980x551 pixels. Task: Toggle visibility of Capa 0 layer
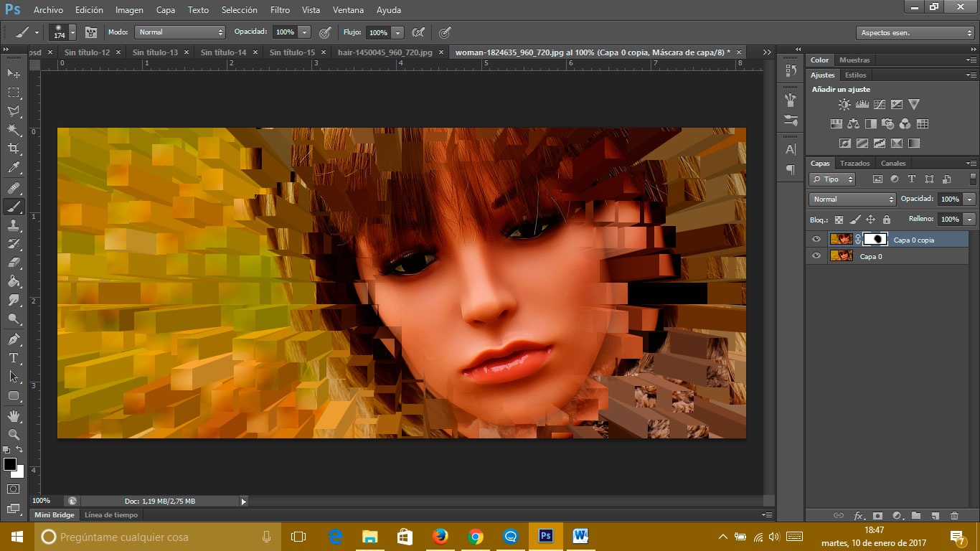pos(816,256)
